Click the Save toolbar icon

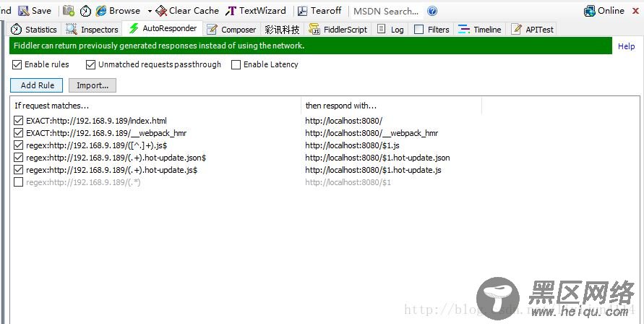[24, 11]
